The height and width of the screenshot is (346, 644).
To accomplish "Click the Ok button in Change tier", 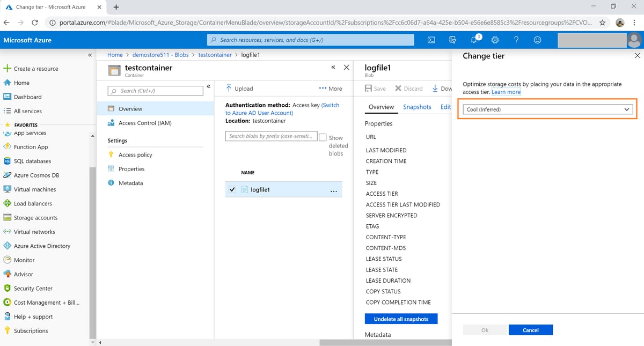I will pos(485,330).
